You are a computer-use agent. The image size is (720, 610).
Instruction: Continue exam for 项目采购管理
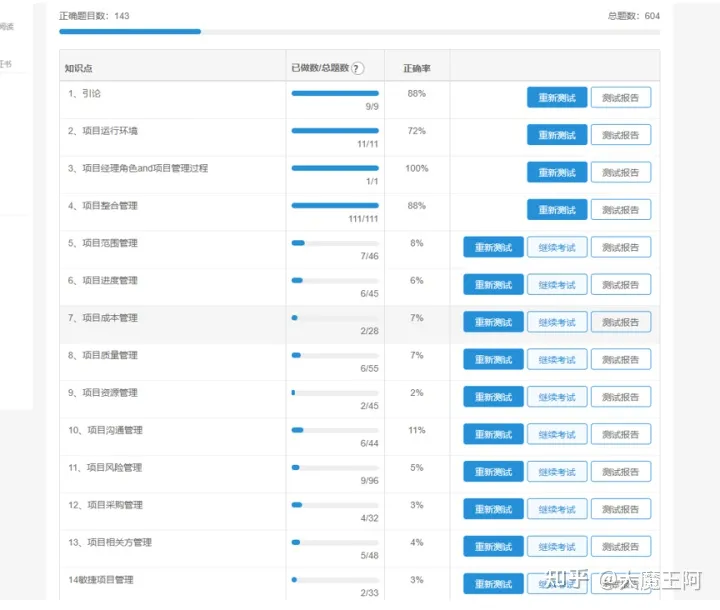click(557, 509)
